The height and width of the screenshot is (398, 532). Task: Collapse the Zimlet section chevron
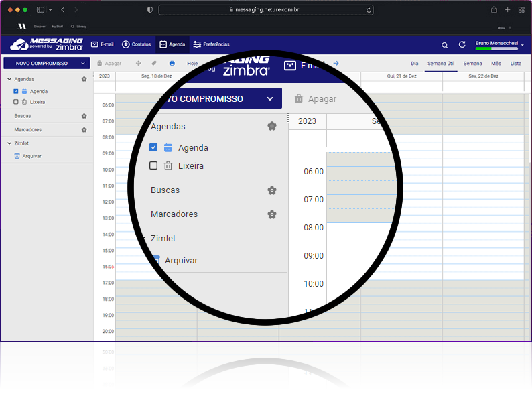[9, 143]
